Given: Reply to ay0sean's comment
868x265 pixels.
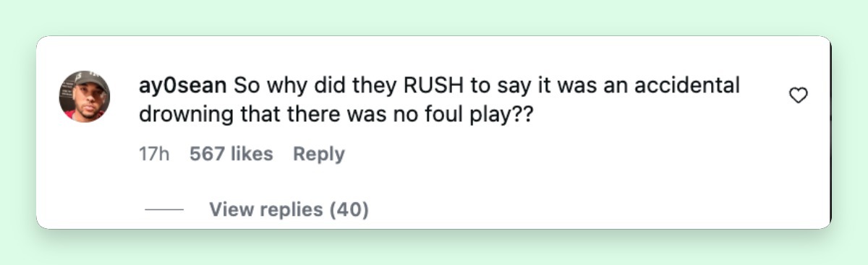Looking at the screenshot, I should (319, 154).
